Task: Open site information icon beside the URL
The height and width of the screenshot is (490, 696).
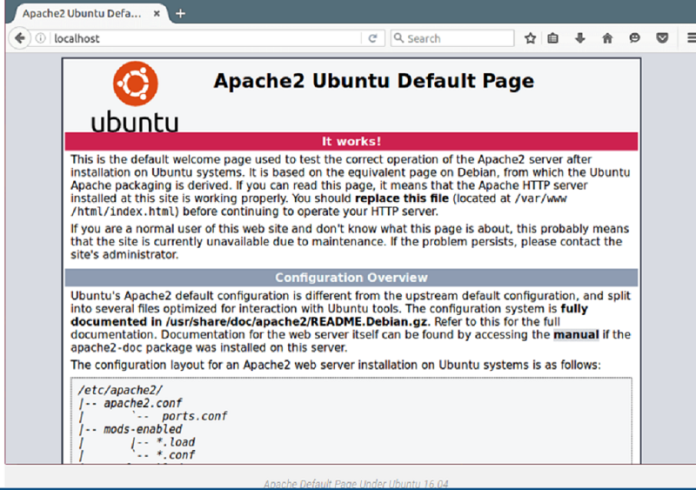Action: 40,39
